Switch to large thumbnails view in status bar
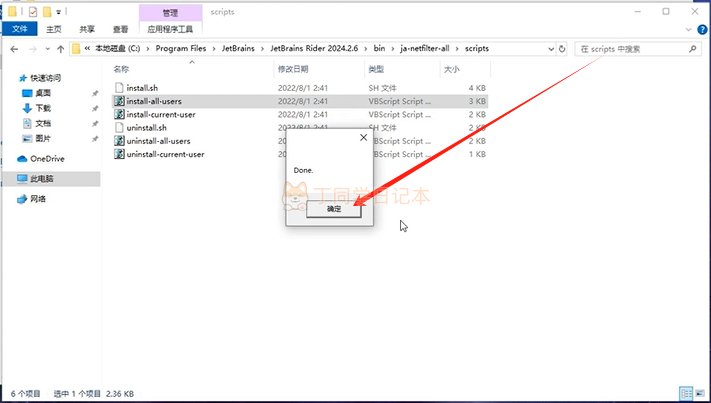Screen dimensions: 711x403 pyautogui.click(x=699, y=392)
